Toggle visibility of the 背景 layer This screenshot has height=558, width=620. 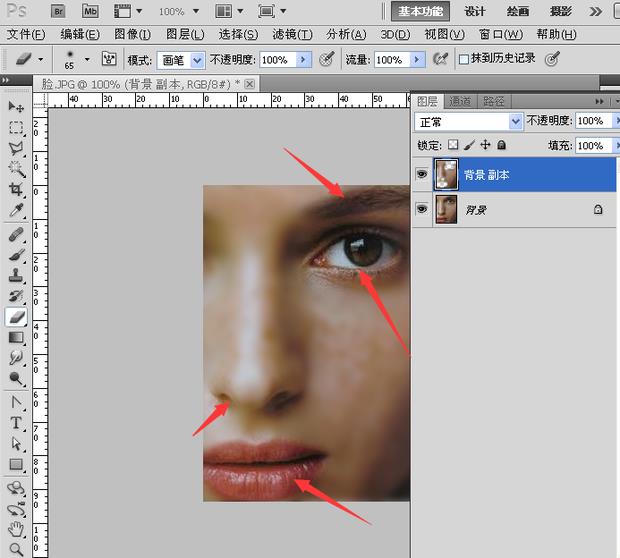click(421, 210)
